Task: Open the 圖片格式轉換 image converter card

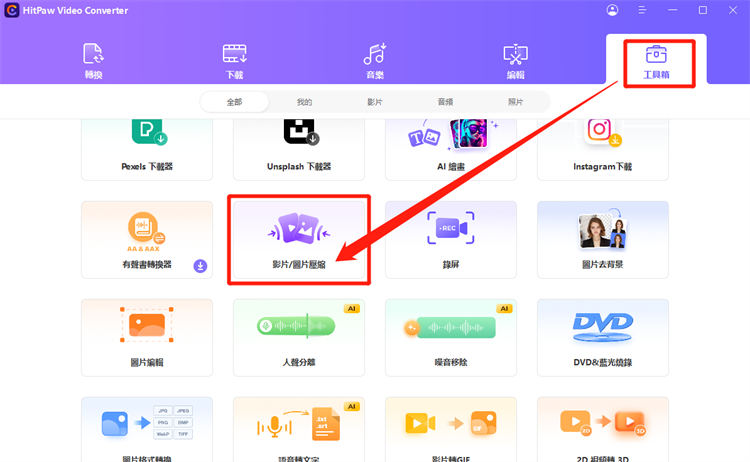Action: coord(147,429)
